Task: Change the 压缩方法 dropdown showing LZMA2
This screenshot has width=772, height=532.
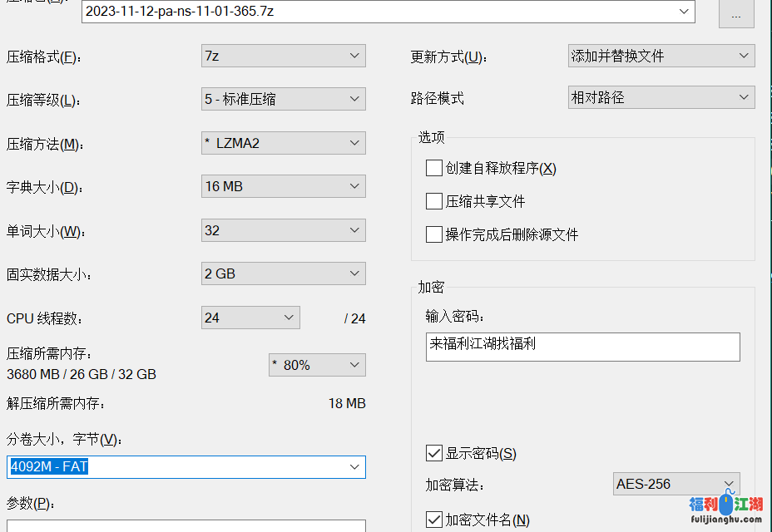Action: pos(283,143)
